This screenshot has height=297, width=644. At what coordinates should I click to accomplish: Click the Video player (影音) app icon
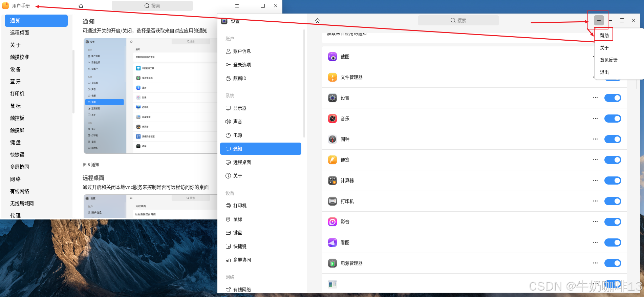[332, 222]
